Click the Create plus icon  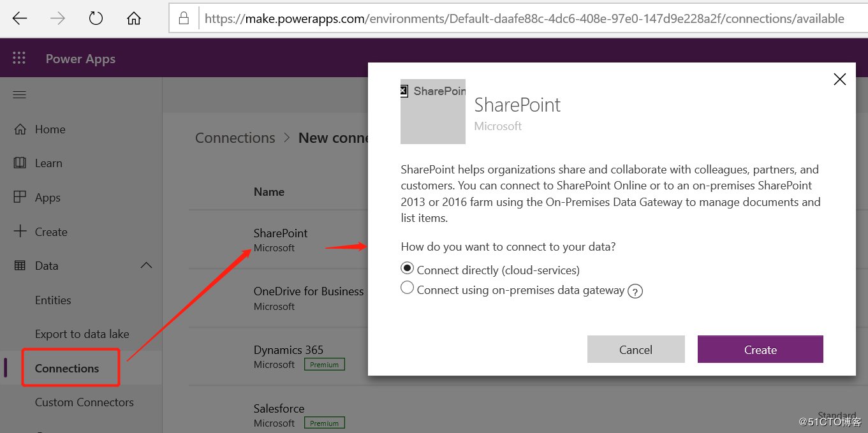(20, 231)
